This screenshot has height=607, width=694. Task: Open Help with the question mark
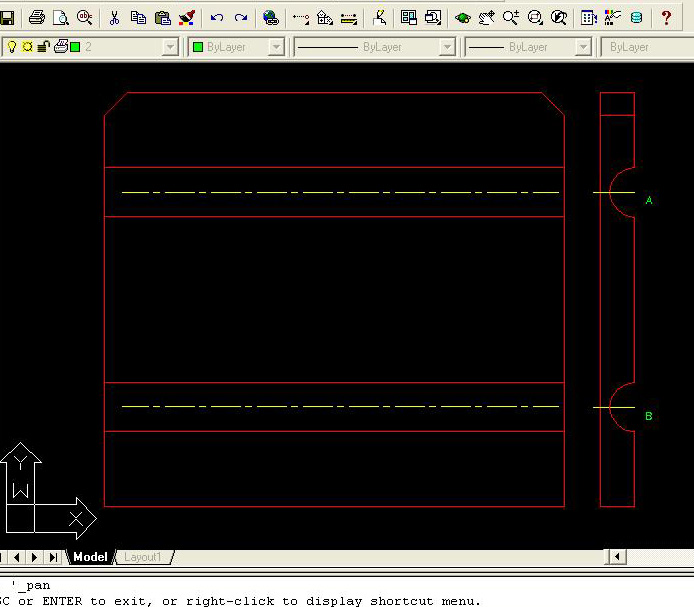click(x=666, y=18)
